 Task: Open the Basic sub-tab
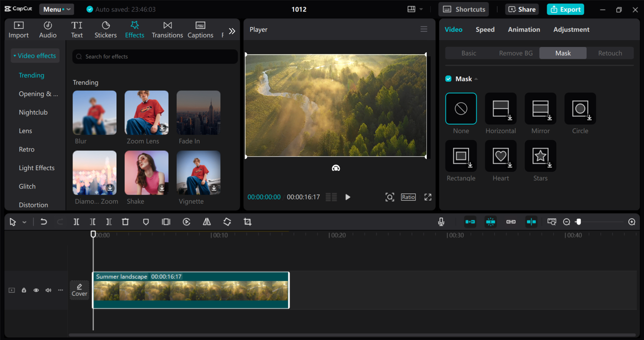coord(469,53)
